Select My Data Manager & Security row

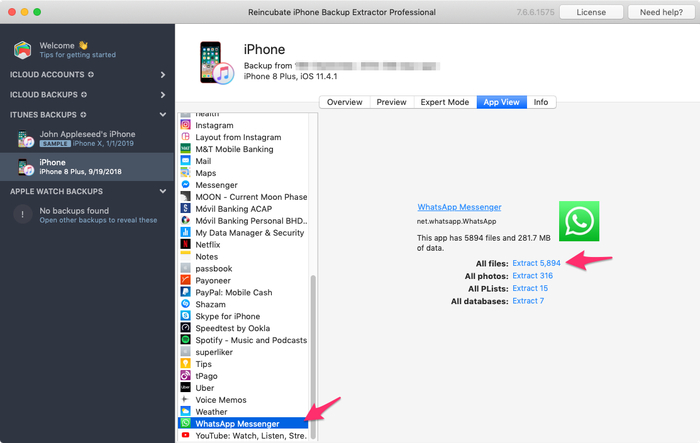tap(244, 233)
